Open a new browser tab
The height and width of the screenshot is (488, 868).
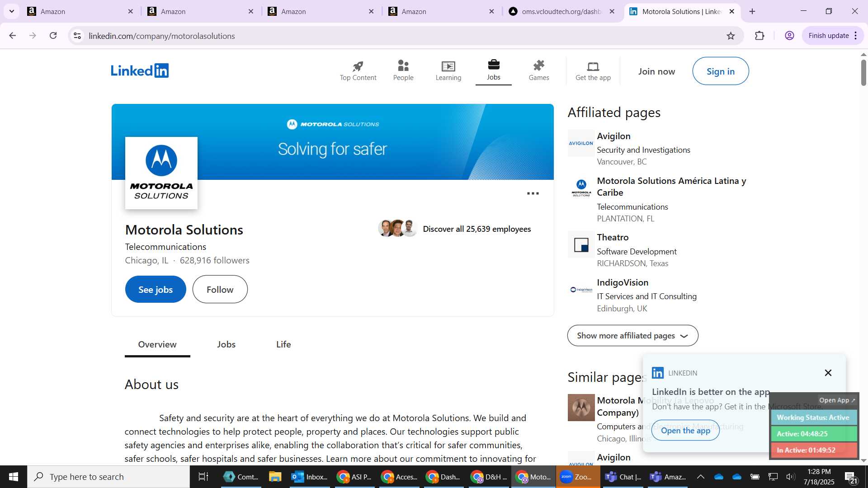(752, 11)
